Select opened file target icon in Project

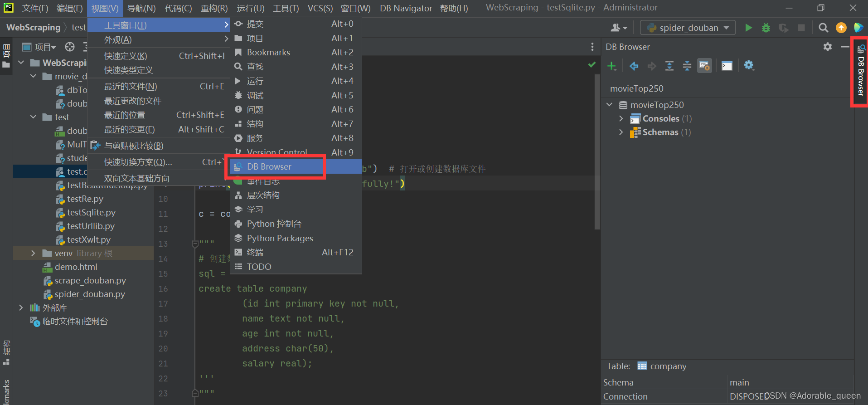coord(70,47)
